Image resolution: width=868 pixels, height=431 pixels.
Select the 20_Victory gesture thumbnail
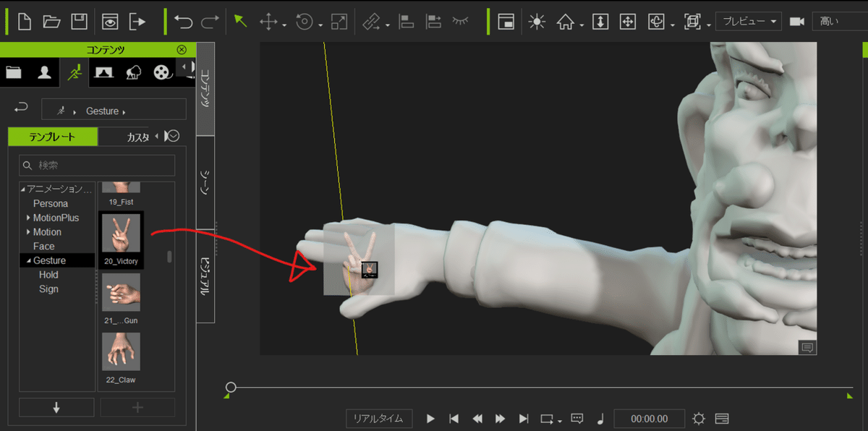pyautogui.click(x=121, y=239)
